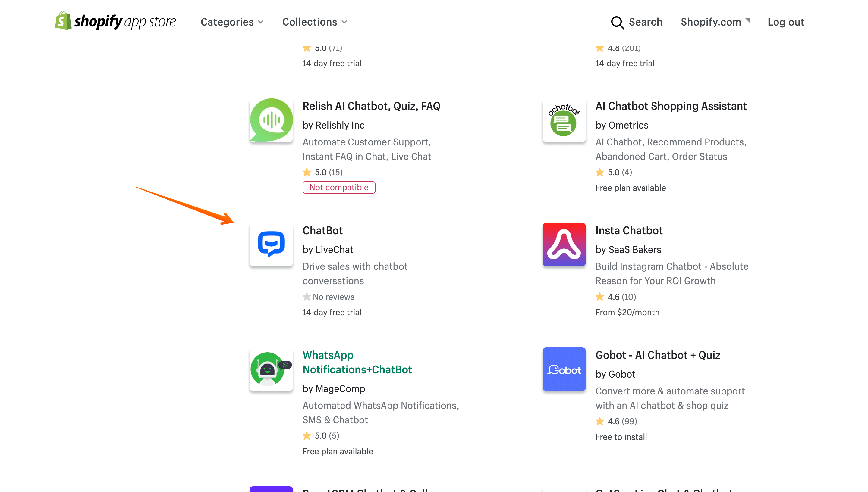Screen dimensions: 868x492
Task: Click "14-day free trial" under ChatBot app
Action: point(332,312)
